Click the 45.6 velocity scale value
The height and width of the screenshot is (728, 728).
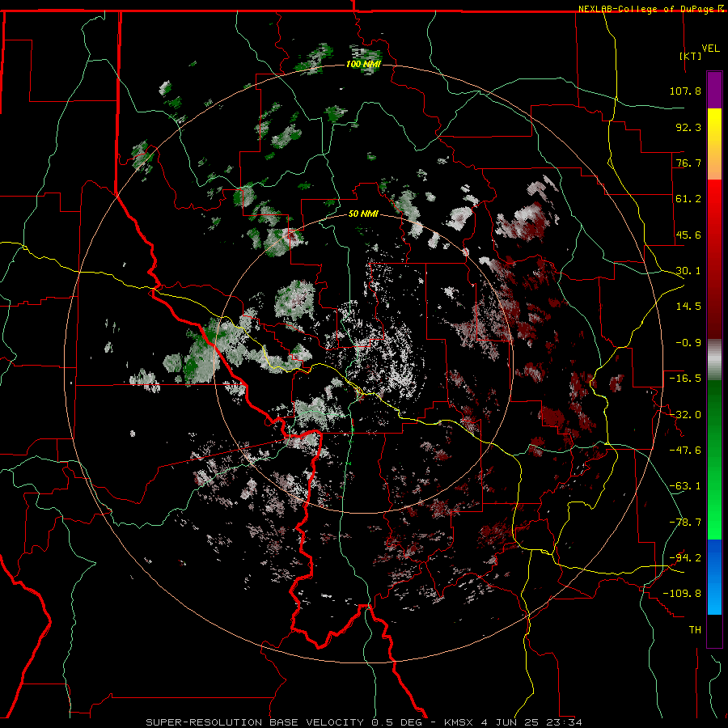(688, 235)
